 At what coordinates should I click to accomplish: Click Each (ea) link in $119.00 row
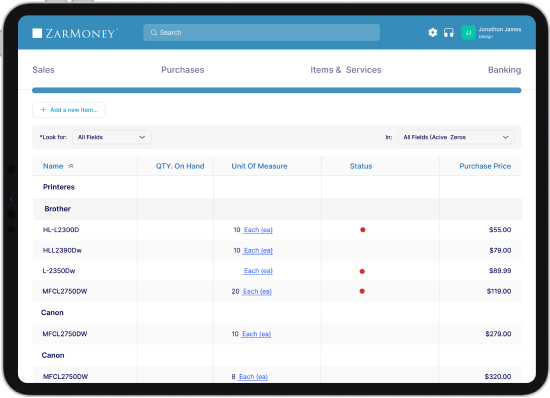257,292
